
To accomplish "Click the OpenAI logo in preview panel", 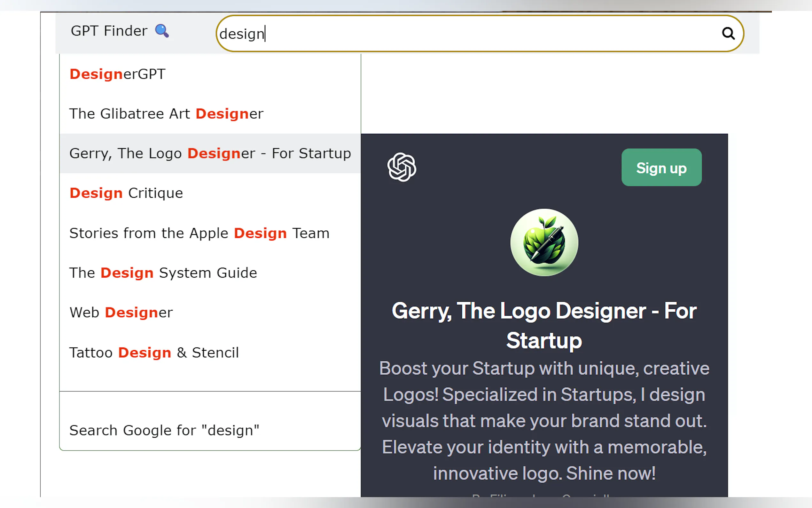I will coord(402,167).
